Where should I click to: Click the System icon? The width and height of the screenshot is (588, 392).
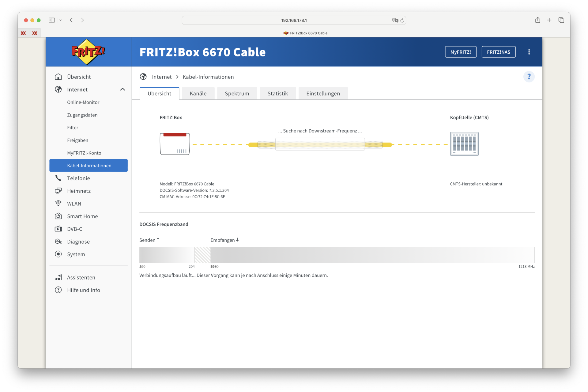58,254
